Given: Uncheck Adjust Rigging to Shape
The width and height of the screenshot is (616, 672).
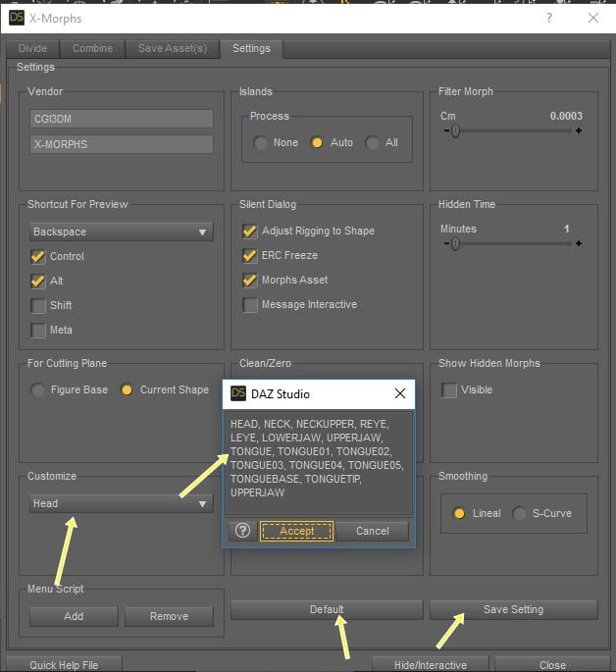Looking at the screenshot, I should pos(250,231).
